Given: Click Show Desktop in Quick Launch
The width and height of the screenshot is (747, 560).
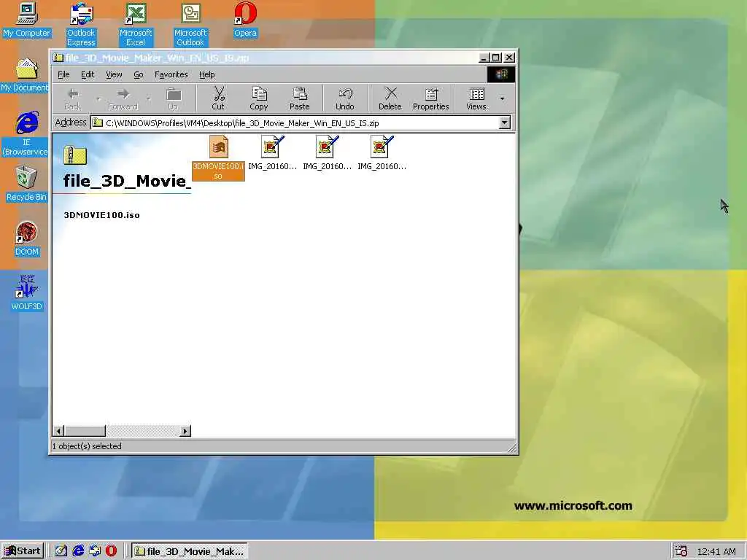Looking at the screenshot, I should point(61,551).
